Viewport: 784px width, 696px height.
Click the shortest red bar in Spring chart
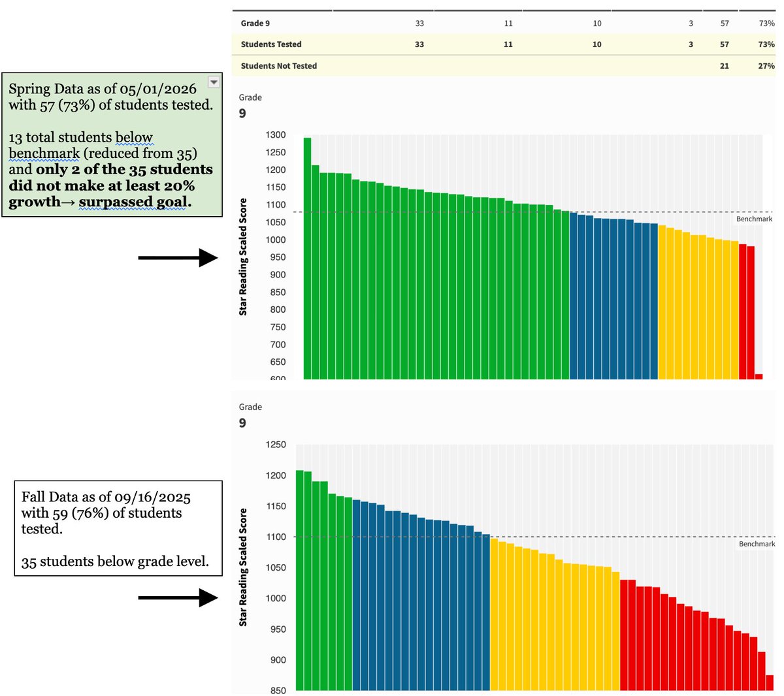(759, 377)
